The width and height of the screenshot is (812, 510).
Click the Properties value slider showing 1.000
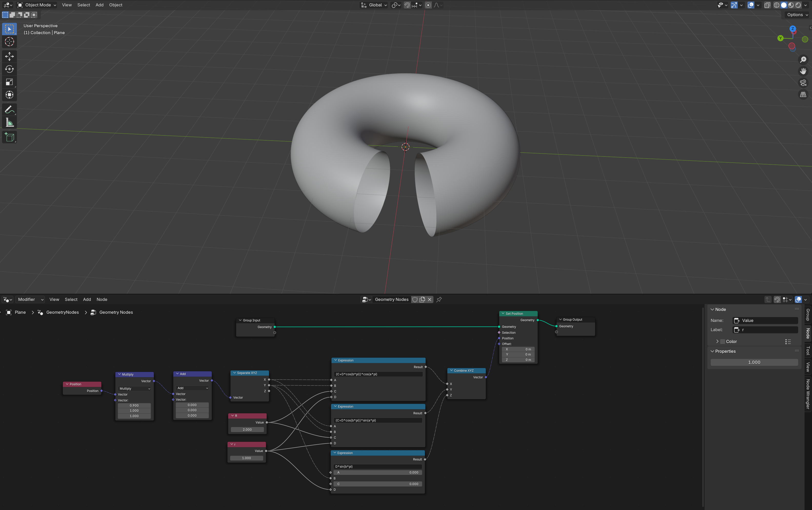(754, 362)
